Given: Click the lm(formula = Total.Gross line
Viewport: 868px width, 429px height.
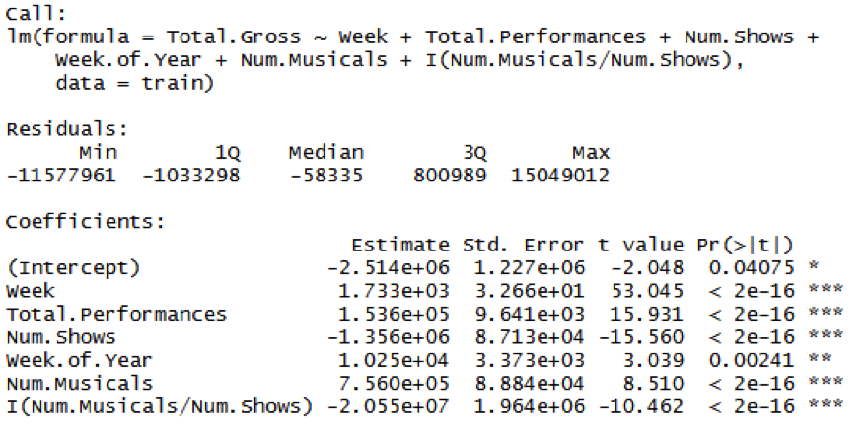Looking at the screenshot, I should click(412, 37).
